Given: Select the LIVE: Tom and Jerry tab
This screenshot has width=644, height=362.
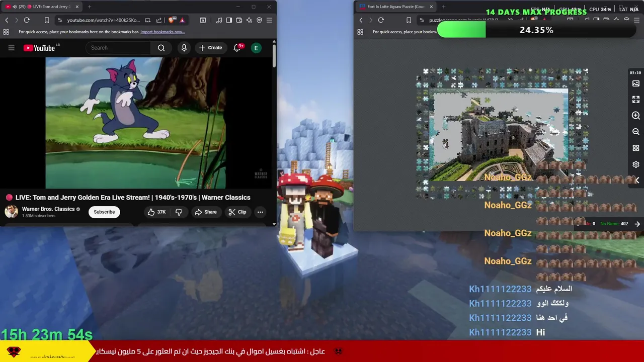Looking at the screenshot, I should pos(43,7).
